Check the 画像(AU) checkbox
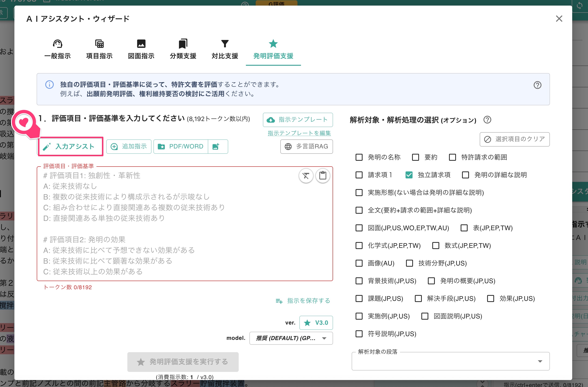The height and width of the screenshot is (387, 588). 359,263
